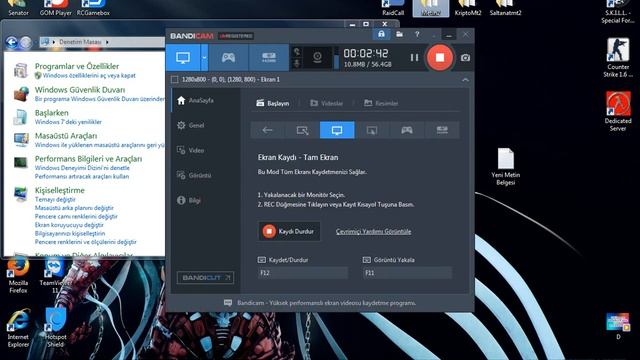The width and height of the screenshot is (640, 360).
Task: Select Yeni Metin Belgesi desktop file
Action: tap(505, 167)
